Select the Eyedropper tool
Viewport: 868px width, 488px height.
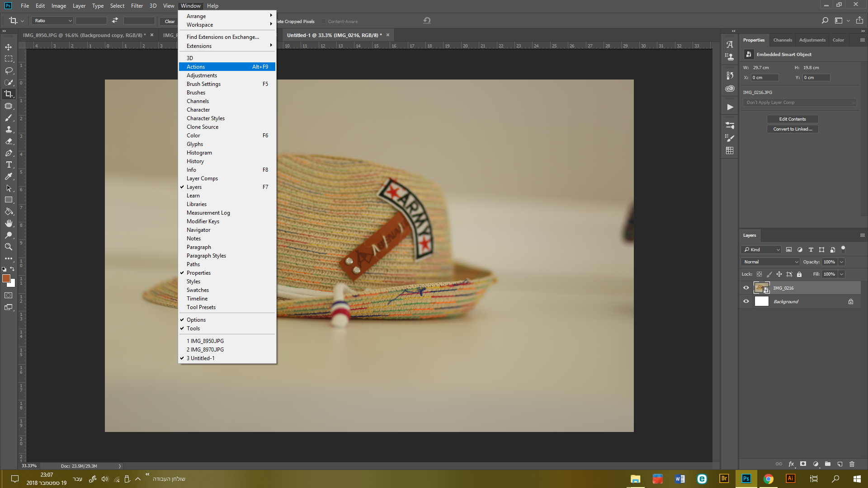point(9,177)
